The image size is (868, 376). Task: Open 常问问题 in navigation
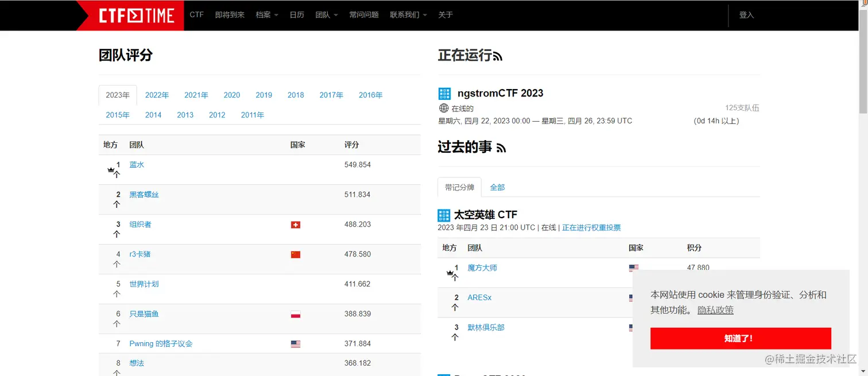pos(364,15)
